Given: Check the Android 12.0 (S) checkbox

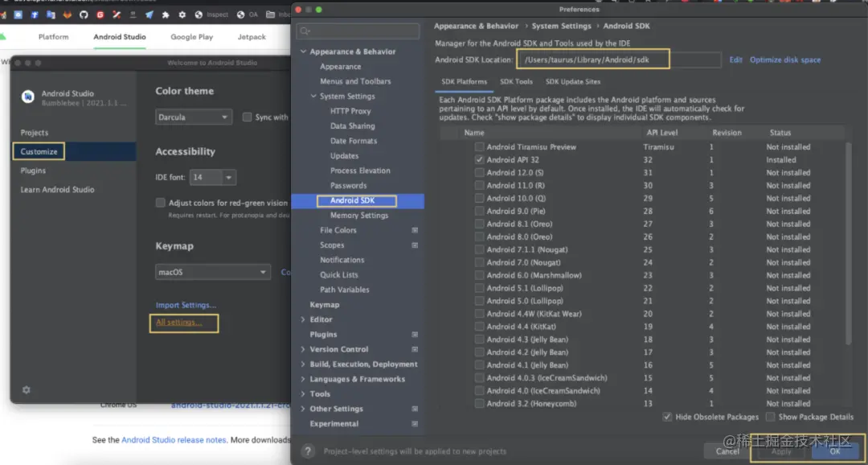Looking at the screenshot, I should pyautogui.click(x=479, y=172).
